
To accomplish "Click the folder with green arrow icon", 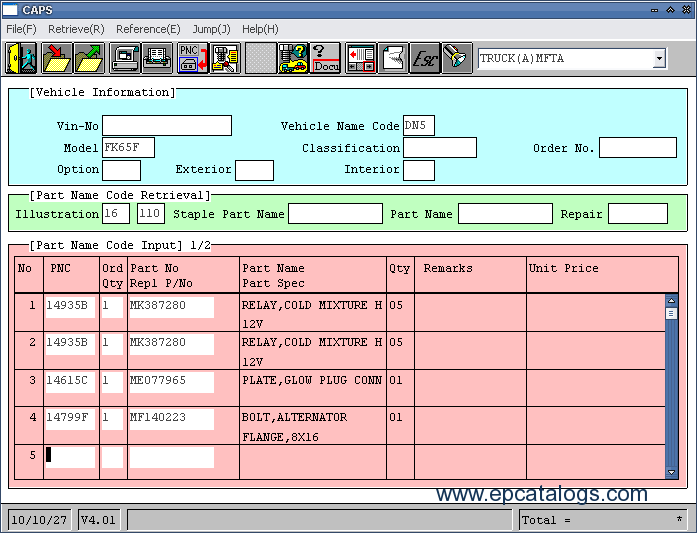I will [x=88, y=58].
